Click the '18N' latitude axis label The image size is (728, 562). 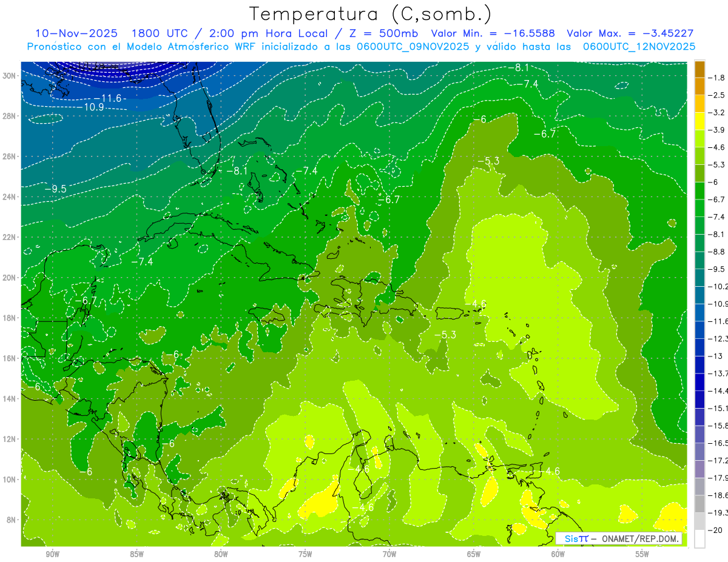coord(9,318)
